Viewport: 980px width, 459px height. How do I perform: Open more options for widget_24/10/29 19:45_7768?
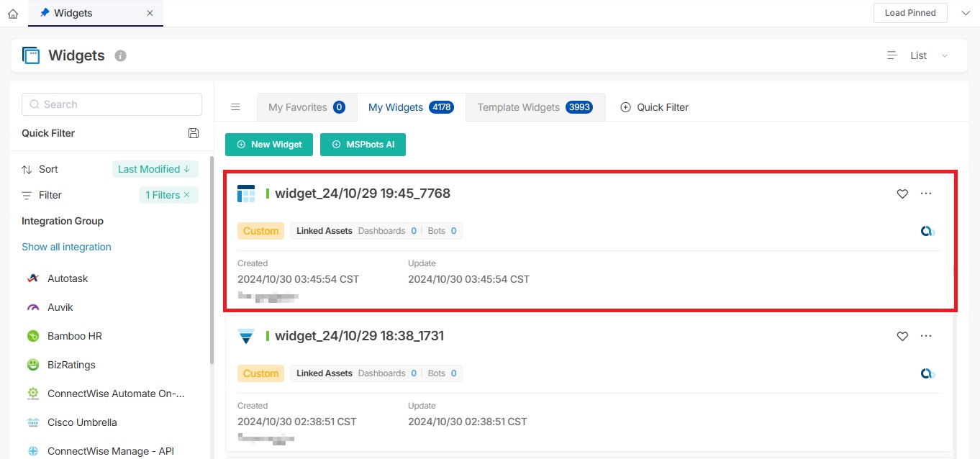(926, 194)
